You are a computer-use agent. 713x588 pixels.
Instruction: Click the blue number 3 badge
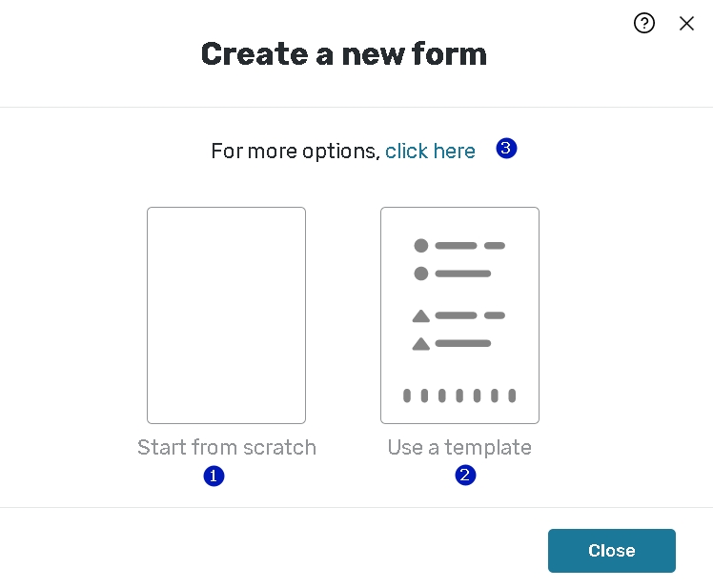click(x=506, y=149)
